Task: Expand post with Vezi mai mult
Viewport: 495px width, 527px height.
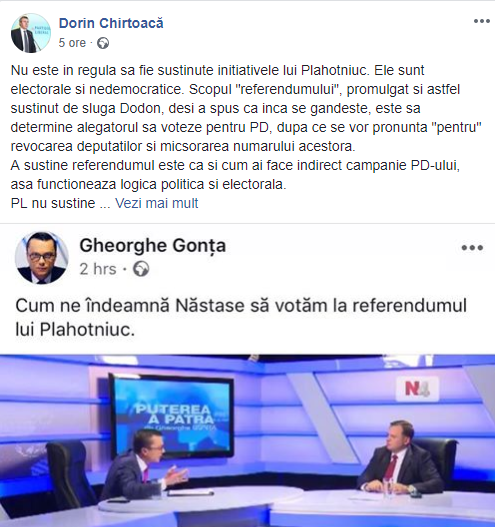Action: tap(157, 203)
